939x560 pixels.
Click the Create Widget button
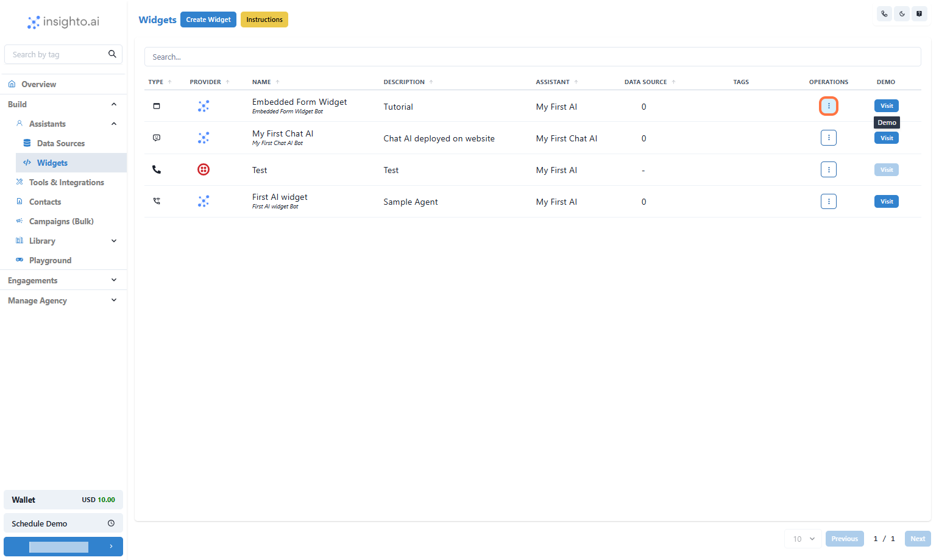[x=208, y=19]
